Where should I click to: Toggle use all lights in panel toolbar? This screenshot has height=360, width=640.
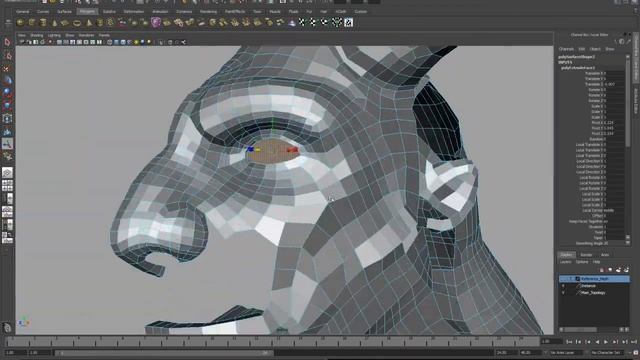point(136,42)
